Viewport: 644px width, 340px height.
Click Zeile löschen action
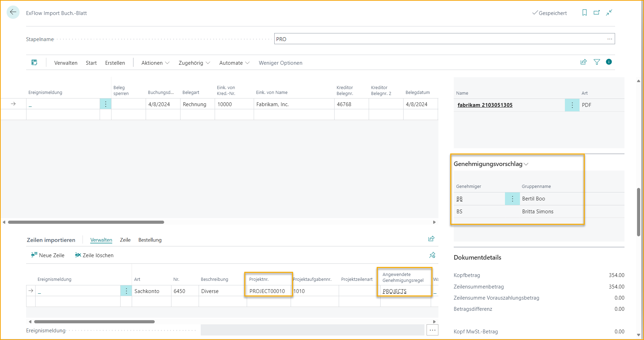click(94, 255)
